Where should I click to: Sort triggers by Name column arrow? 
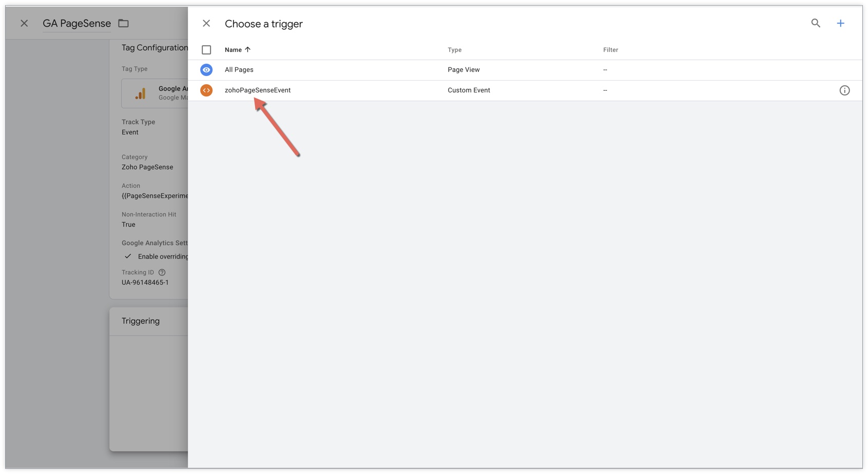248,50
